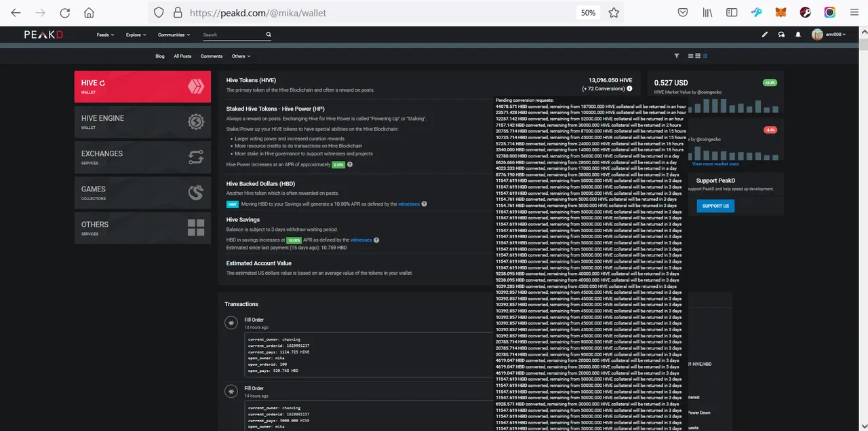Click the (+ 72 Conversions) text
The width and height of the screenshot is (868, 431).
click(604, 89)
